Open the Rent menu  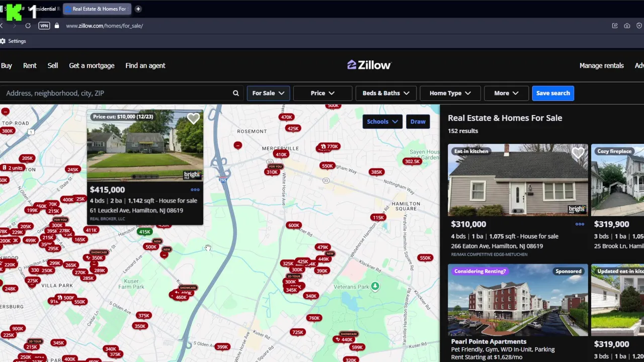30,65
